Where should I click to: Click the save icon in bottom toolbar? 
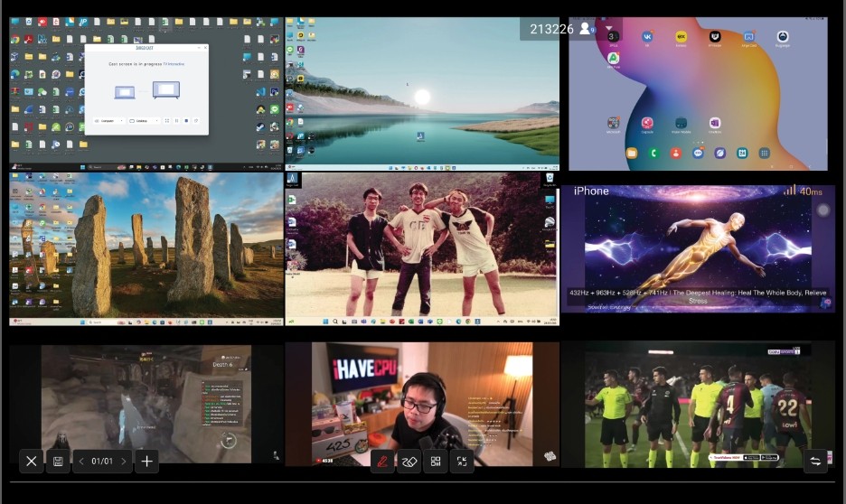[58, 462]
